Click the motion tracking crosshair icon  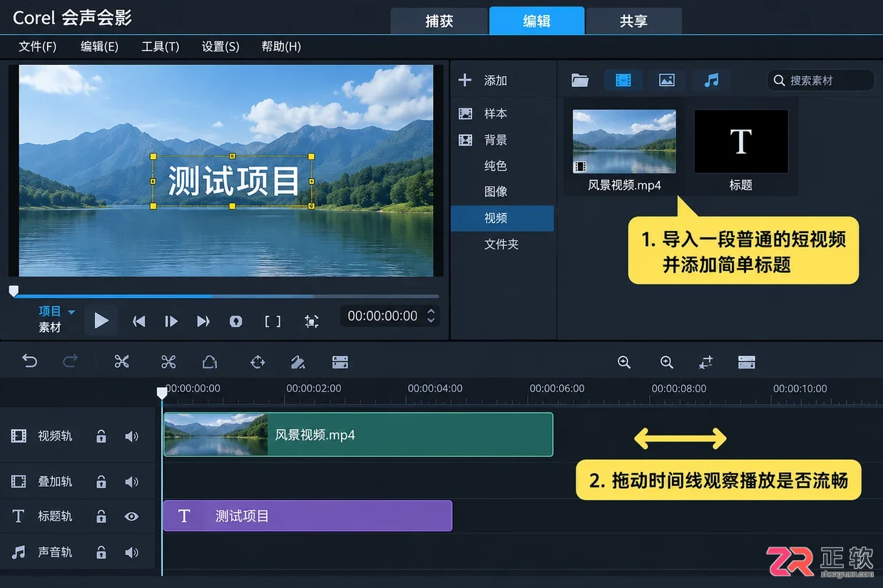(x=257, y=362)
